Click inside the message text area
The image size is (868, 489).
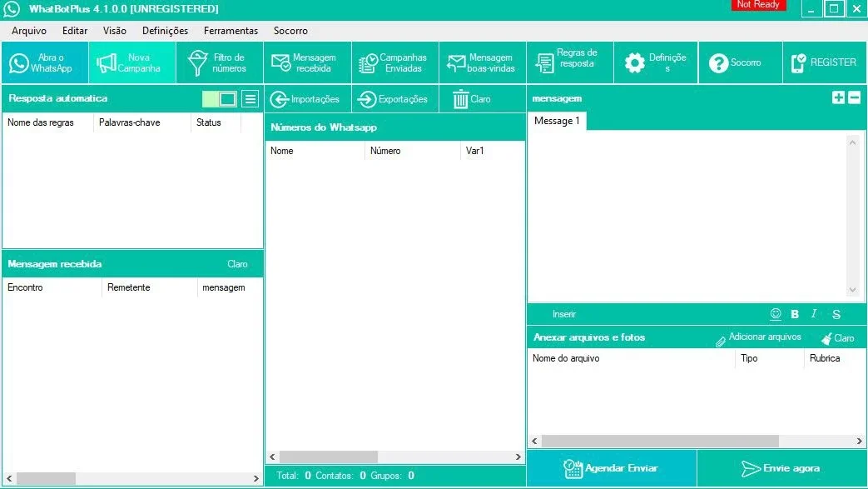tap(687, 217)
